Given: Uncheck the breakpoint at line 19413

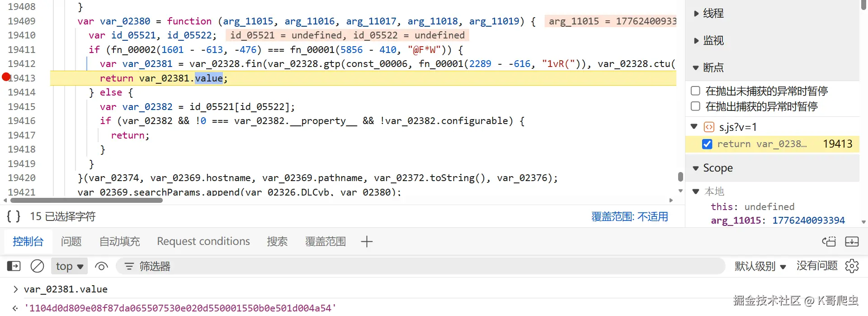Looking at the screenshot, I should [x=707, y=144].
